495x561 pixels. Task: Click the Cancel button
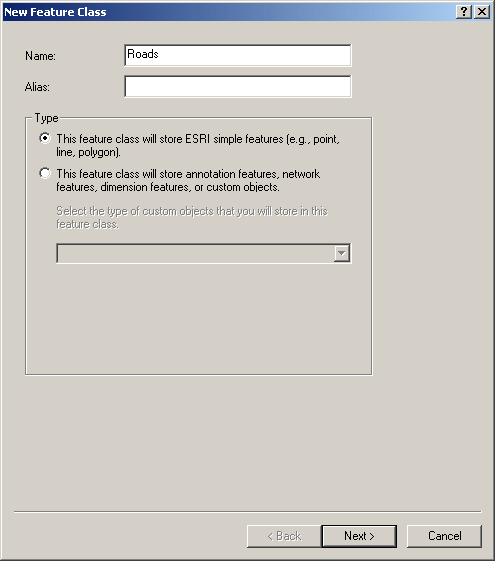(x=445, y=536)
